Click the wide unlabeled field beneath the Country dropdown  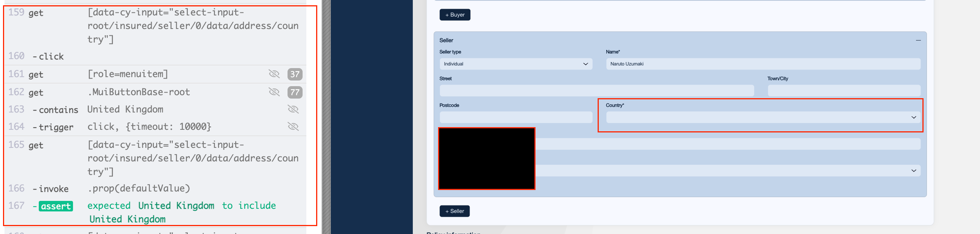click(x=728, y=144)
